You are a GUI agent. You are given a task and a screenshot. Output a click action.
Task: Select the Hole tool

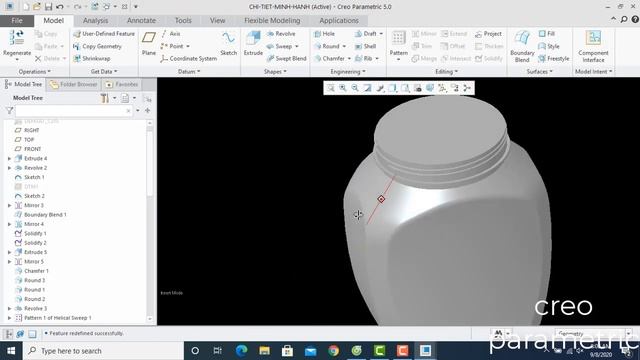(324, 34)
